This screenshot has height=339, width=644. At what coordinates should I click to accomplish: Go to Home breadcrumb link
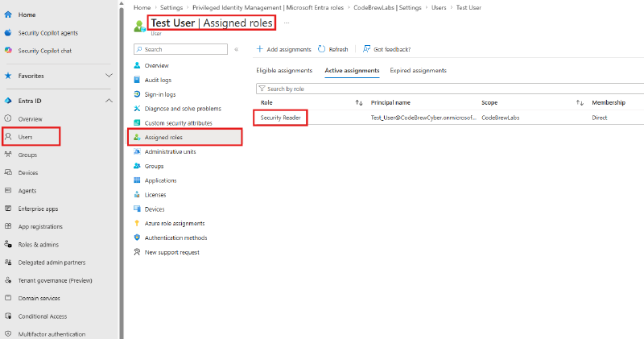pos(142,7)
